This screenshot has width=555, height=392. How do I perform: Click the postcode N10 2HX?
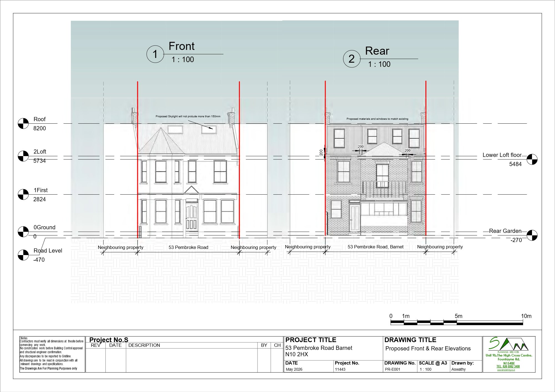coord(297,354)
